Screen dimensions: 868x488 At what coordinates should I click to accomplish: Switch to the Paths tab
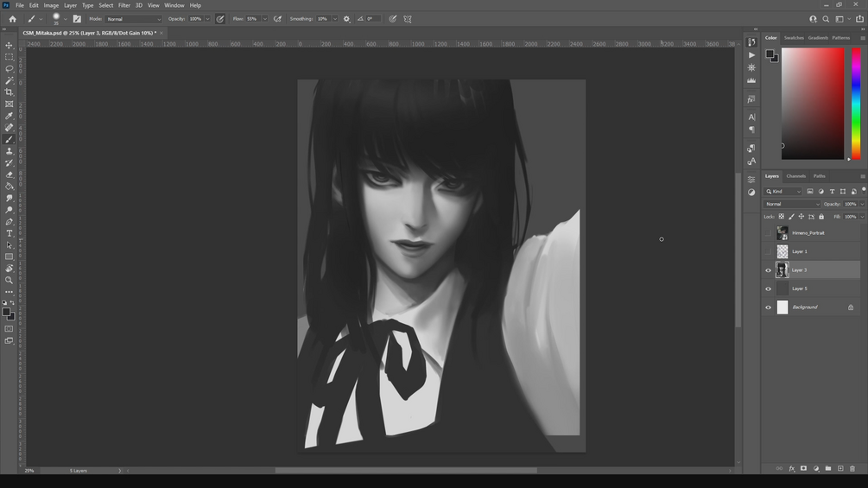820,176
